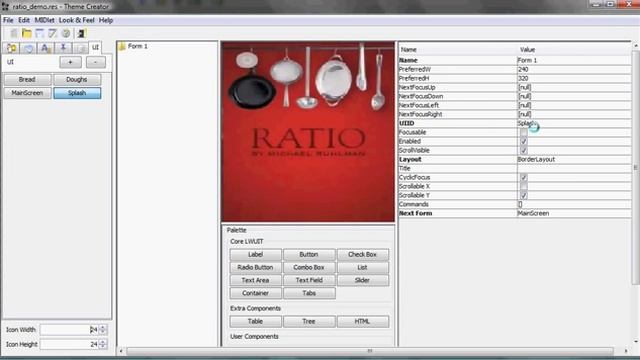Click the Icon Height input field
Viewport: 640px width, 360px height.
[x=69, y=344]
